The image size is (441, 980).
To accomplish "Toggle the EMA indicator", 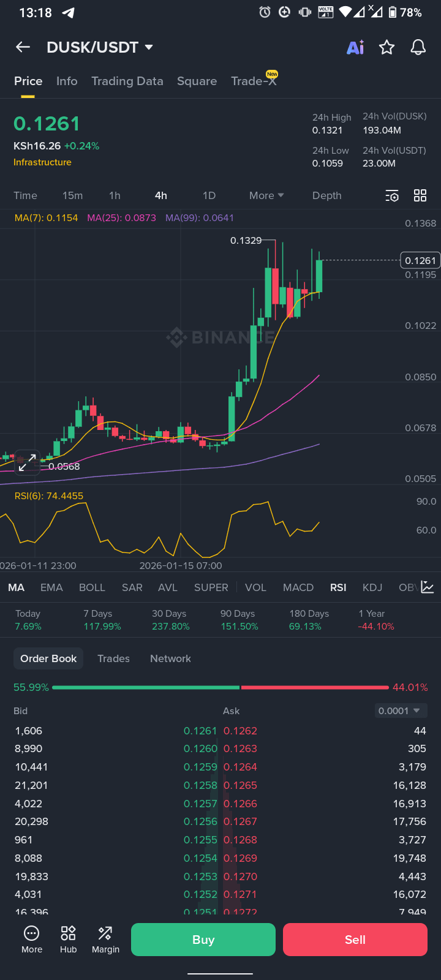I will pos(51,587).
